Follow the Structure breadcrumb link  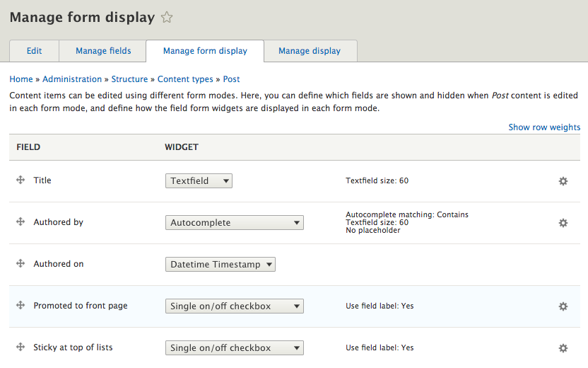coord(129,79)
